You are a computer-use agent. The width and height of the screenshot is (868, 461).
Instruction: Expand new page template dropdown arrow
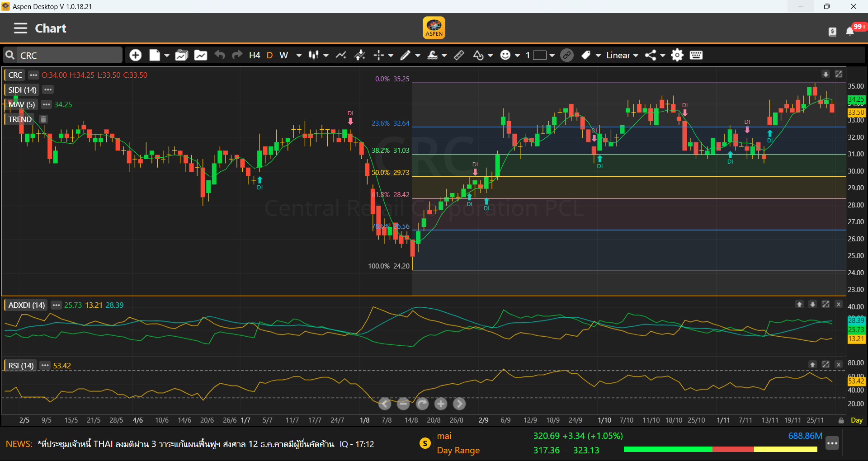pyautogui.click(x=167, y=55)
